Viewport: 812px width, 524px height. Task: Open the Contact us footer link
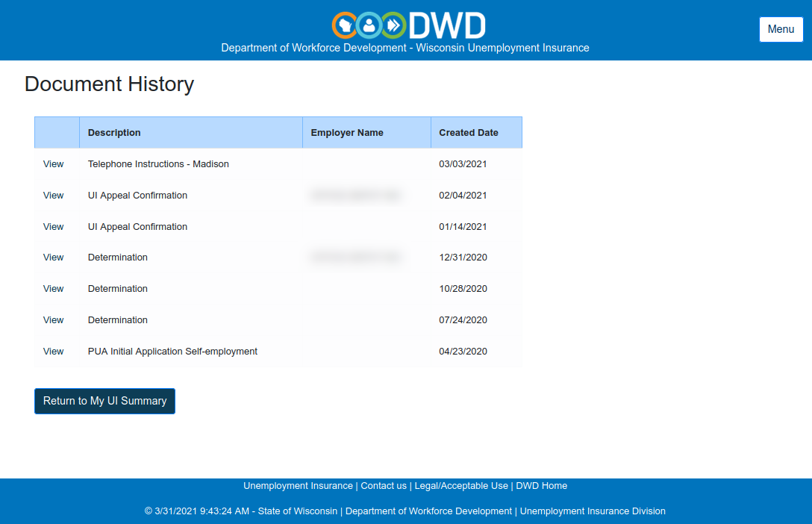pyautogui.click(x=384, y=486)
